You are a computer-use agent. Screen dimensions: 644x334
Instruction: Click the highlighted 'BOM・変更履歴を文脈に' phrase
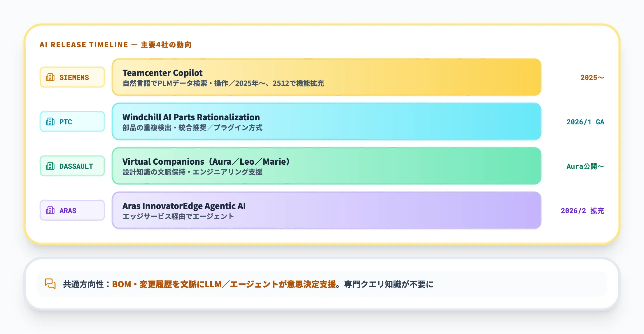pyautogui.click(x=158, y=284)
